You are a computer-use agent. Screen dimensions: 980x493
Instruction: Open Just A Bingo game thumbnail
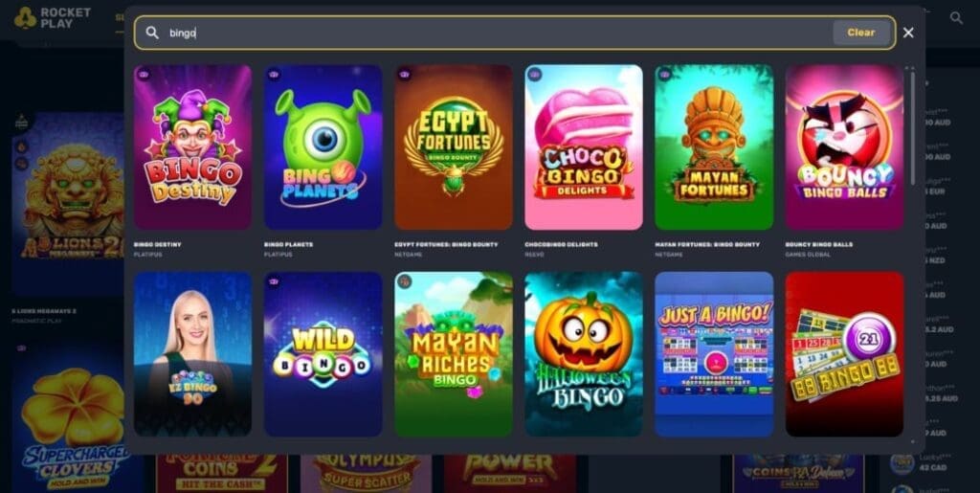point(714,353)
